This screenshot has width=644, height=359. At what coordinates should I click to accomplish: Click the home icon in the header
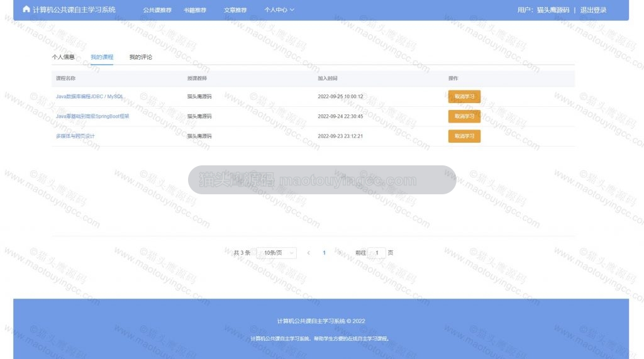tap(26, 9)
